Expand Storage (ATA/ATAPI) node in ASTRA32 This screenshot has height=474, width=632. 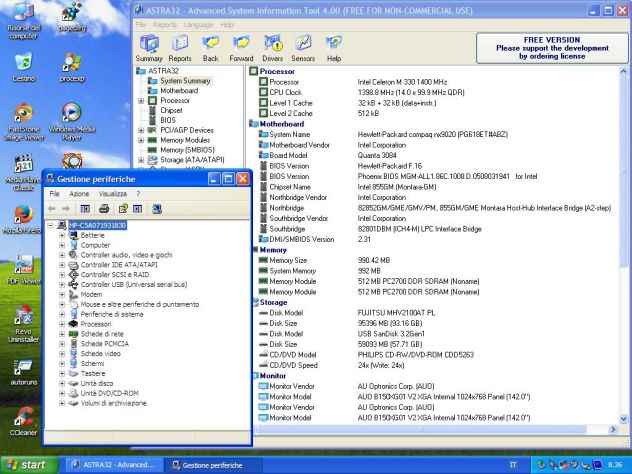(141, 160)
